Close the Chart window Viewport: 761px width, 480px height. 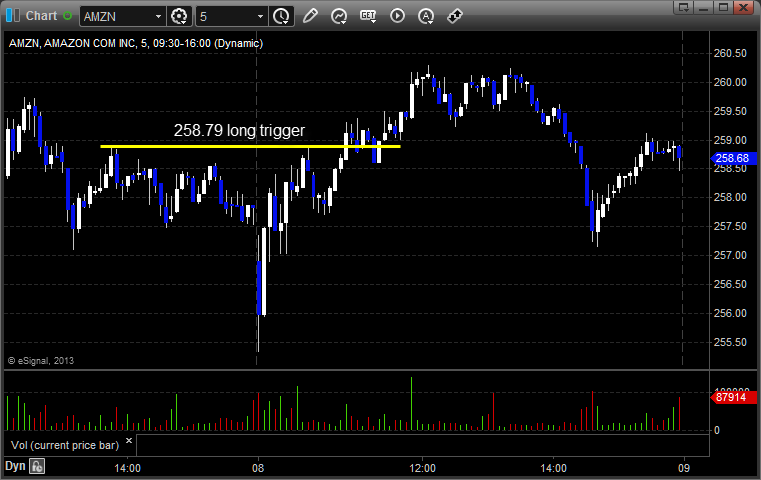pos(744,7)
